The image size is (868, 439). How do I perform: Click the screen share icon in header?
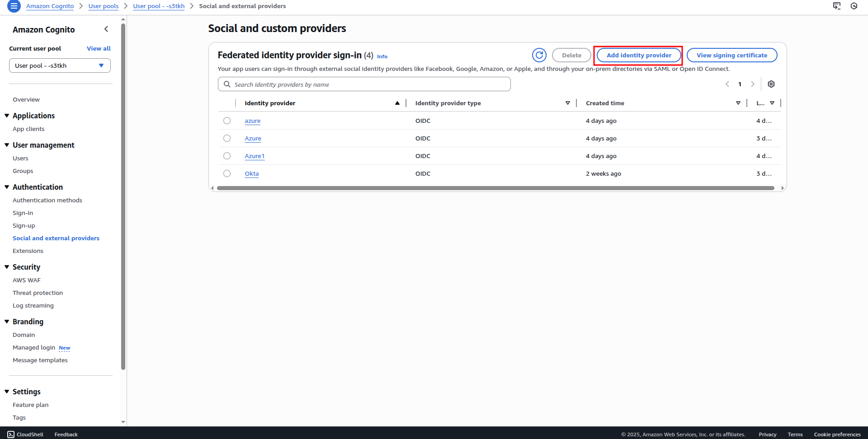pos(837,6)
